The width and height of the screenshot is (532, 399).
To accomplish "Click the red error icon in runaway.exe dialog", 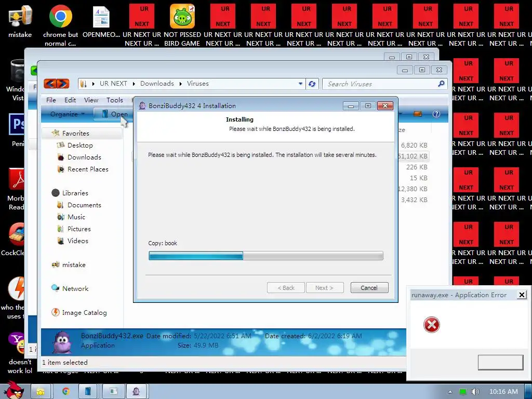I will [x=432, y=325].
